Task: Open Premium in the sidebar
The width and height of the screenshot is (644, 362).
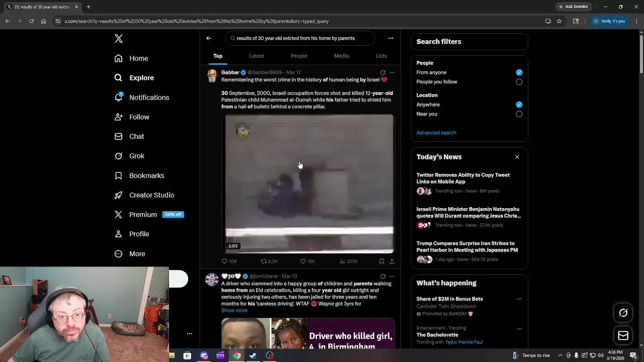Action: point(136,215)
